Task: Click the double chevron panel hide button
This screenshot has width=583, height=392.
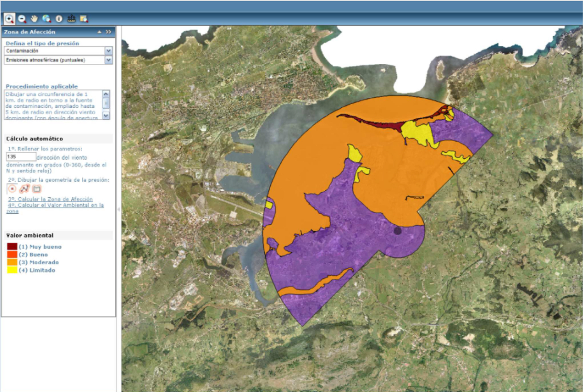Action: 108,32
